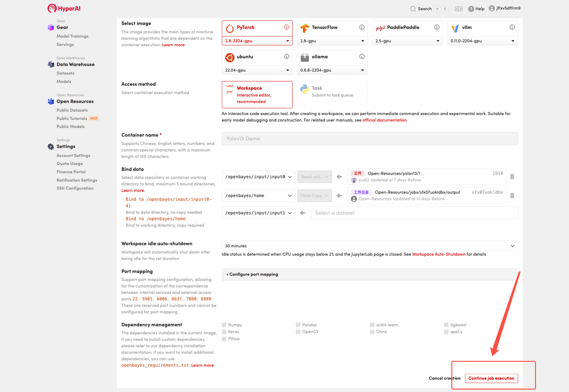The image size is (569, 392).
Task: Open Datasets under Data Warehouse
Action: point(65,73)
